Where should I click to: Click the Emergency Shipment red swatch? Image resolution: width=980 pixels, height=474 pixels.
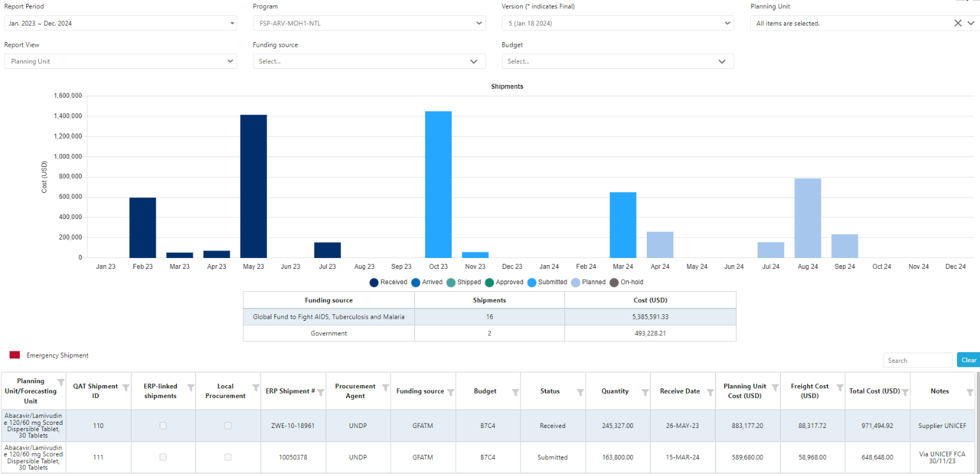click(15, 355)
